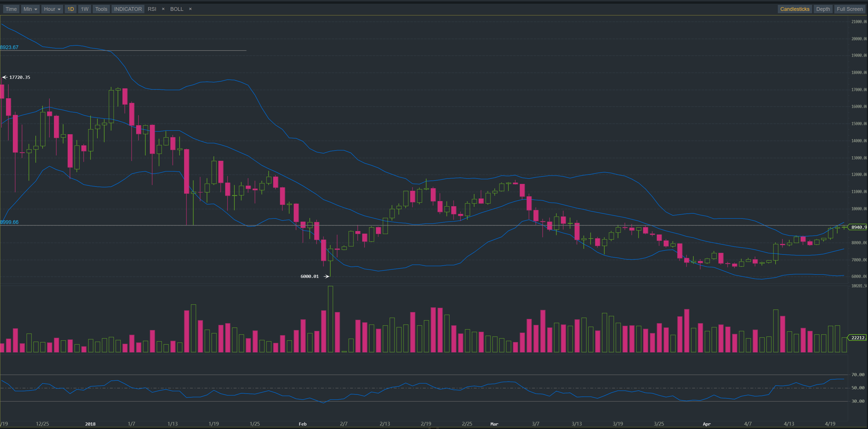Click the Mar date axis label

coord(494,424)
